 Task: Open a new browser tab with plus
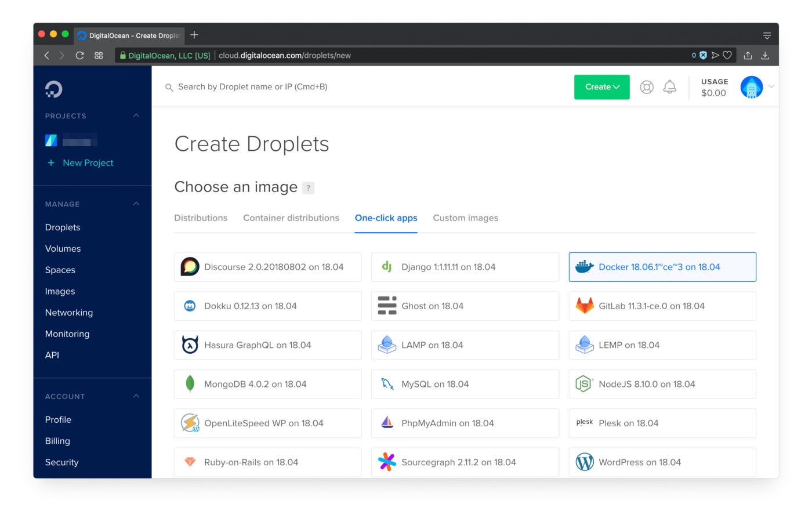(x=194, y=35)
